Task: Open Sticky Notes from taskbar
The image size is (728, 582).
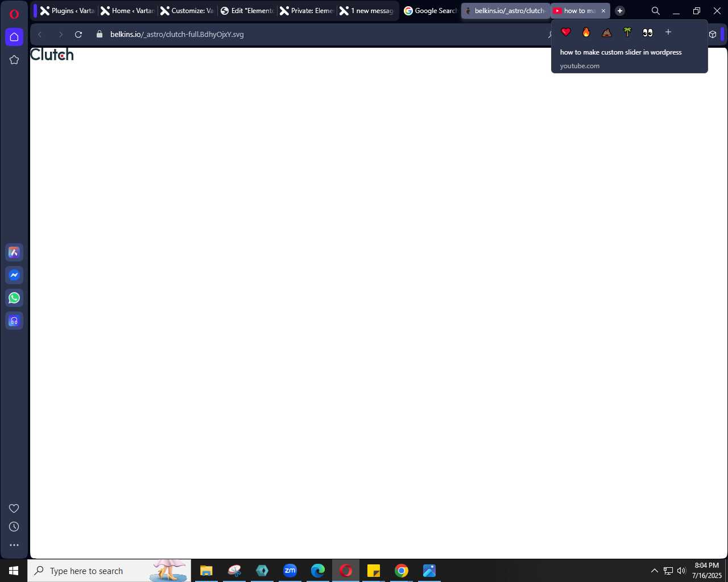Action: click(x=374, y=571)
